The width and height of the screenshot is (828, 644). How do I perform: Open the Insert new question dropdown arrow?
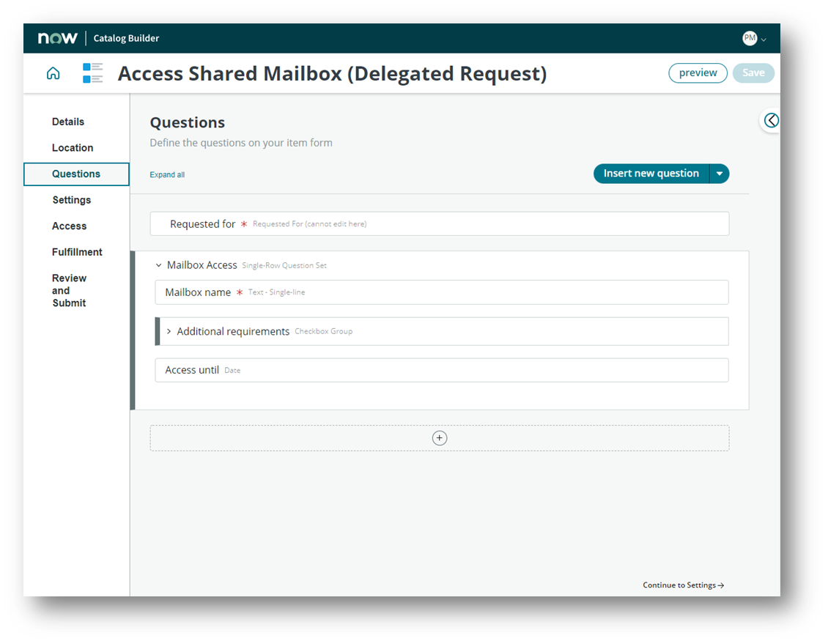point(720,173)
